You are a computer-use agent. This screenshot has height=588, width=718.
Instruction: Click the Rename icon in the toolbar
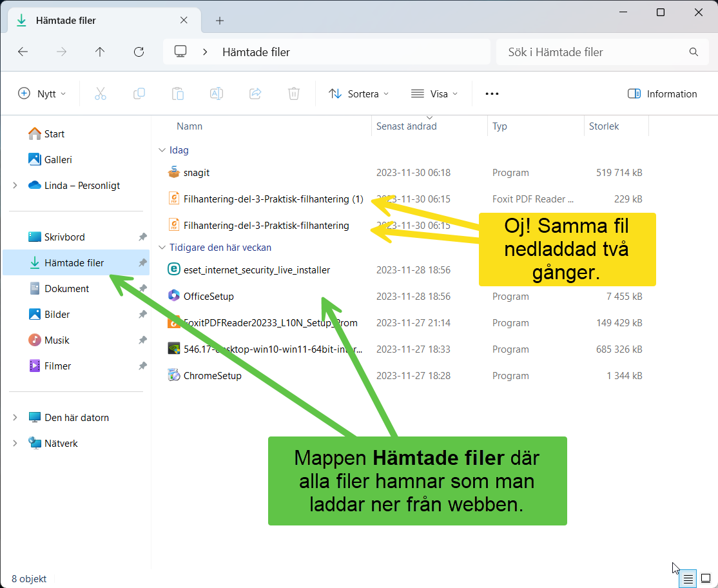[217, 93]
